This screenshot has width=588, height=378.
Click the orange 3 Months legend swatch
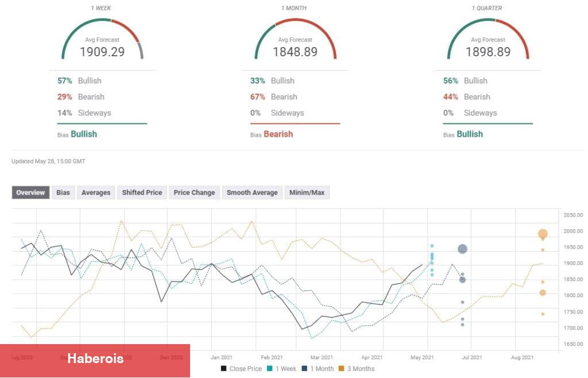pyautogui.click(x=341, y=369)
